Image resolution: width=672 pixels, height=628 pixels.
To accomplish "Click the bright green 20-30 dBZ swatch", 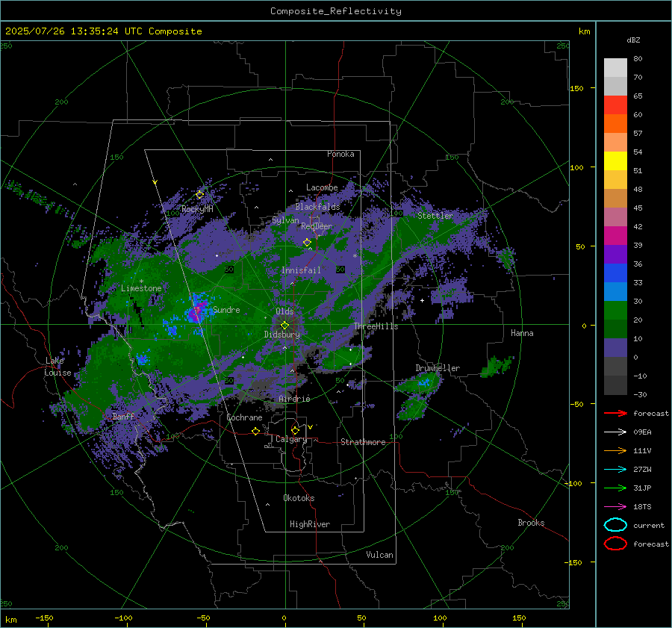I will [x=615, y=311].
